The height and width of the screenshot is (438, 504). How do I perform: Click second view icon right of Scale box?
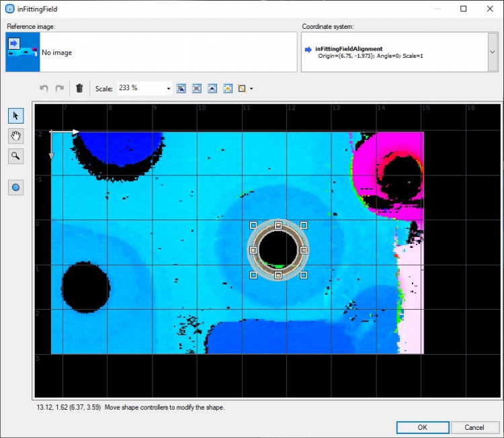[196, 88]
